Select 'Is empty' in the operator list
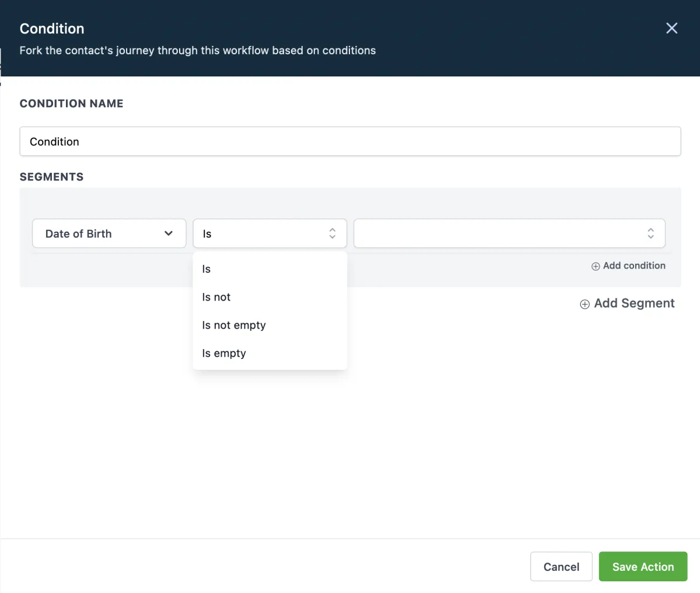700x593 pixels. click(x=224, y=353)
